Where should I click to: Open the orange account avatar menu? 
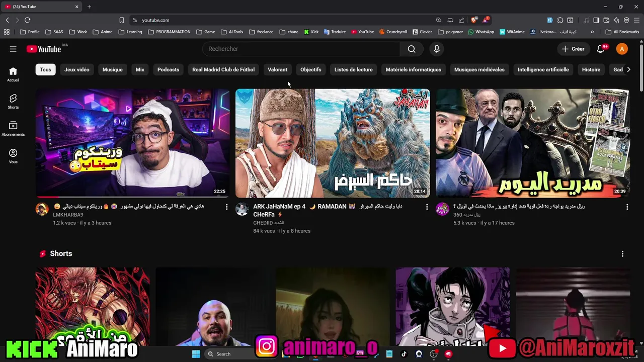coord(622,49)
